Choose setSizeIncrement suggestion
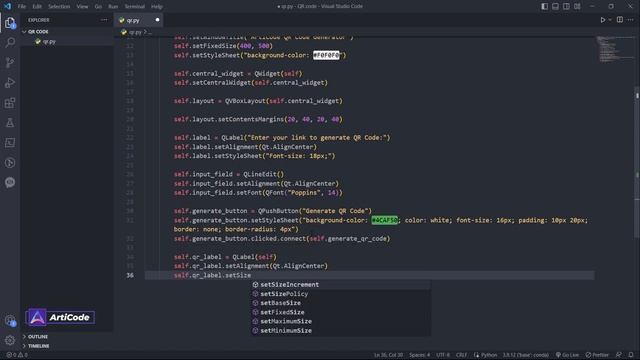Viewport: 640px width, 360px height. (340, 284)
